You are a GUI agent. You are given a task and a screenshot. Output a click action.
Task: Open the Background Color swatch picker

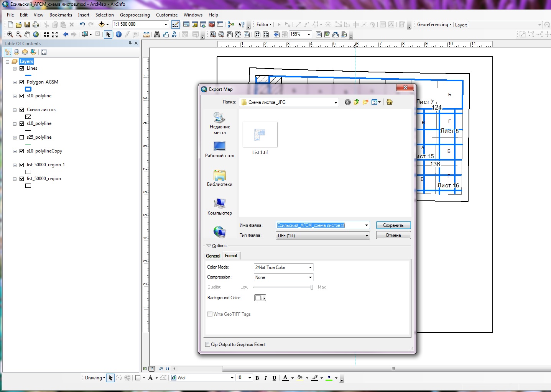pyautogui.click(x=260, y=298)
